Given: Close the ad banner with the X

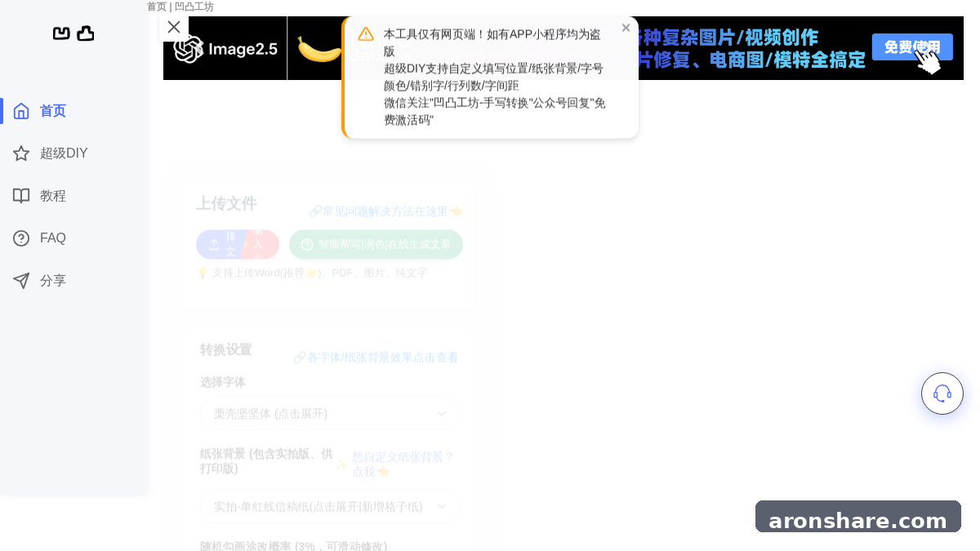Looking at the screenshot, I should point(174,27).
